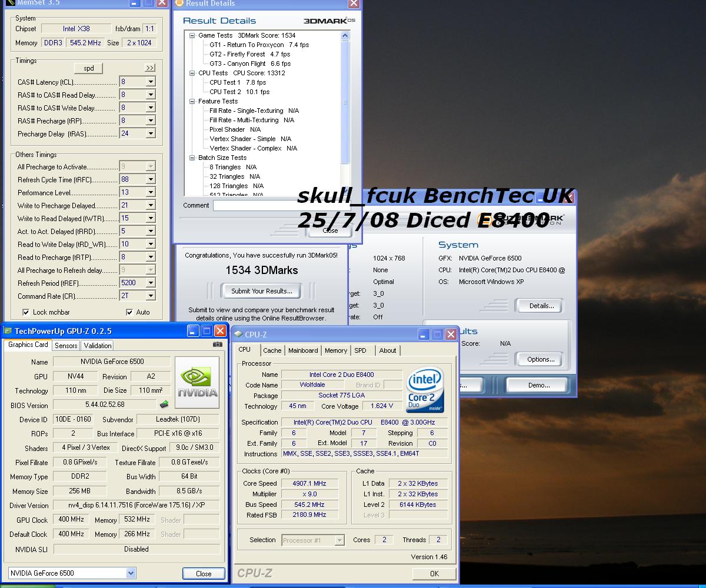Click the Intel Core 2 Duo logo in CPU-Z
Screen dimensions: 706x588
[425, 390]
